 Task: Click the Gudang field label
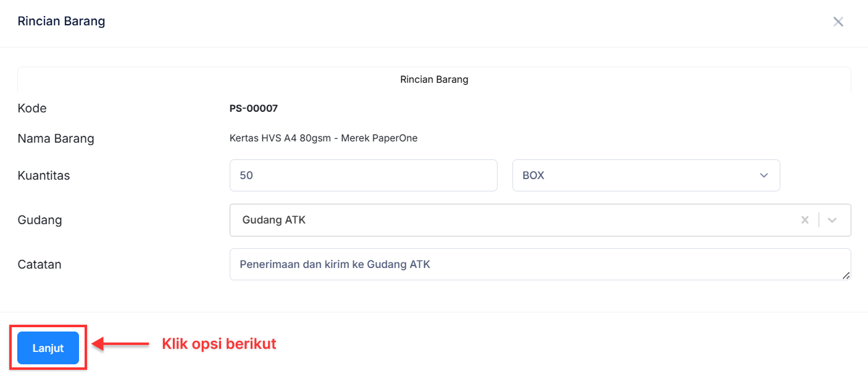(40, 220)
